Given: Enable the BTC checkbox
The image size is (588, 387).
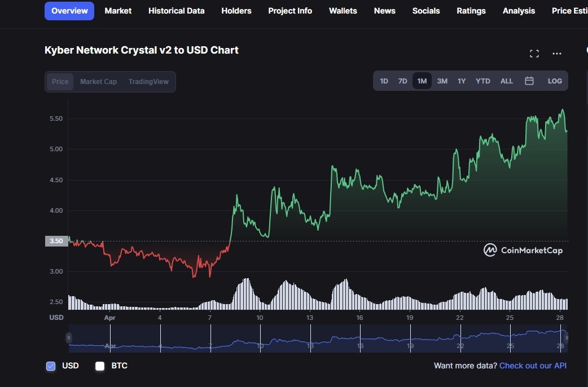Looking at the screenshot, I should [x=100, y=366].
